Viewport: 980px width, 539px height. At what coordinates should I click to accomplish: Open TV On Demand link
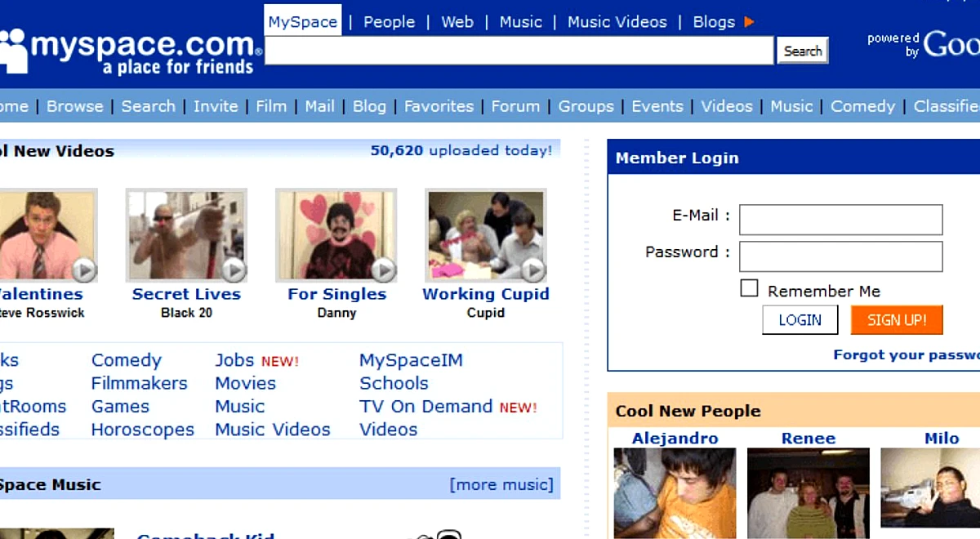click(x=426, y=406)
